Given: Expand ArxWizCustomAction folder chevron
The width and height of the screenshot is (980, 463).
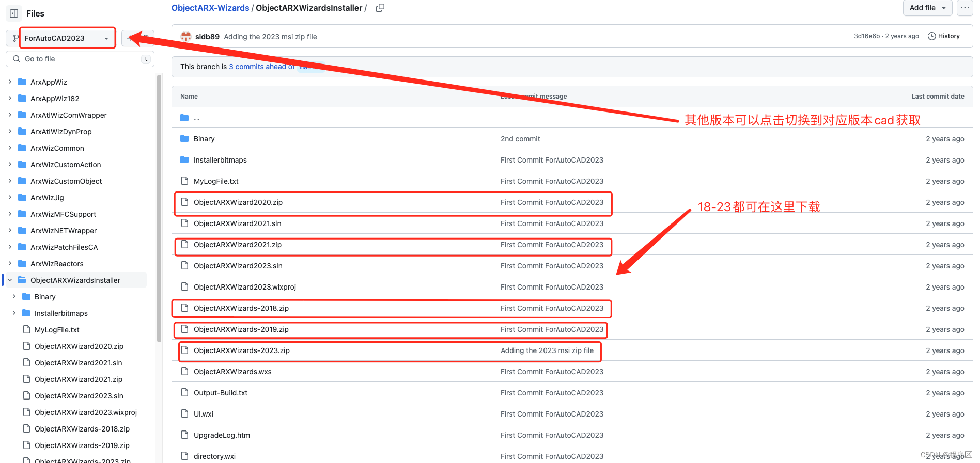Looking at the screenshot, I should (x=10, y=164).
